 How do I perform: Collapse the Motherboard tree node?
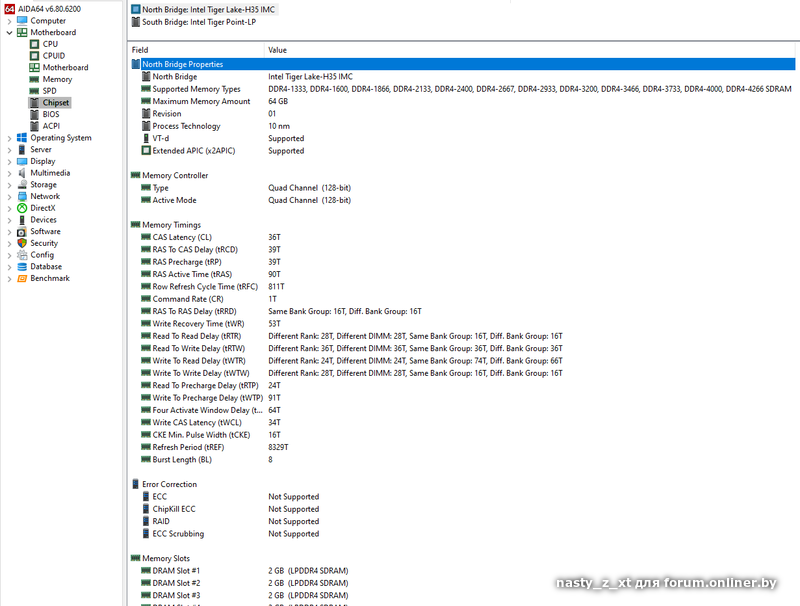click(x=9, y=32)
